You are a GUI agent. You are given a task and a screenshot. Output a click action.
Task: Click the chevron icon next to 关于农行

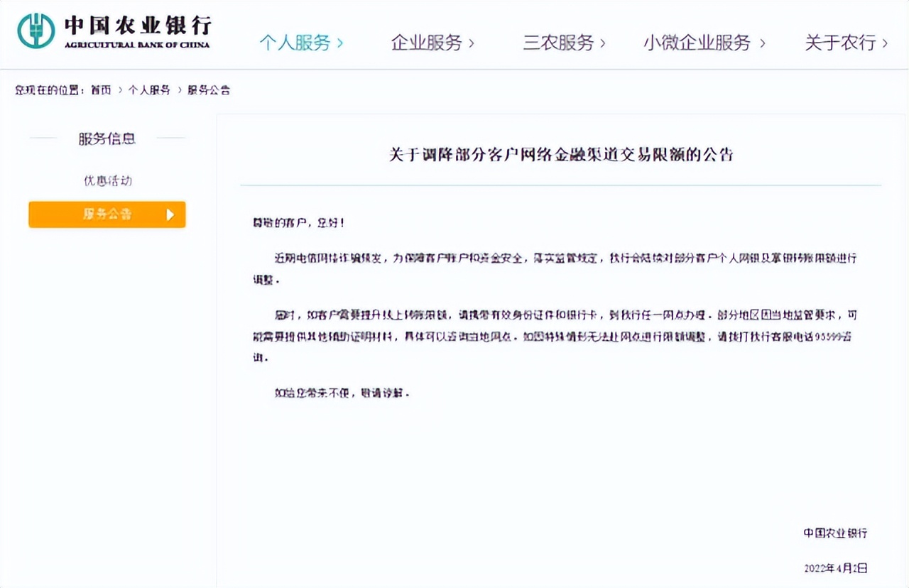[x=883, y=43]
